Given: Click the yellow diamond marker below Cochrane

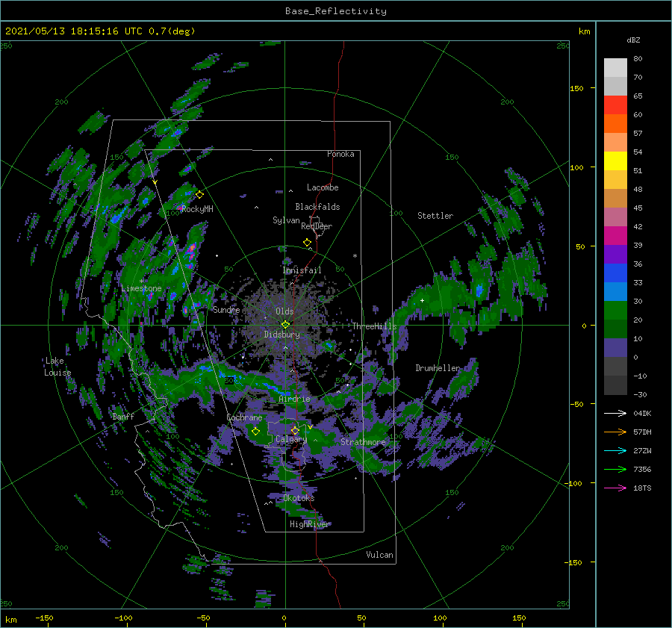Looking at the screenshot, I should click(x=256, y=432).
